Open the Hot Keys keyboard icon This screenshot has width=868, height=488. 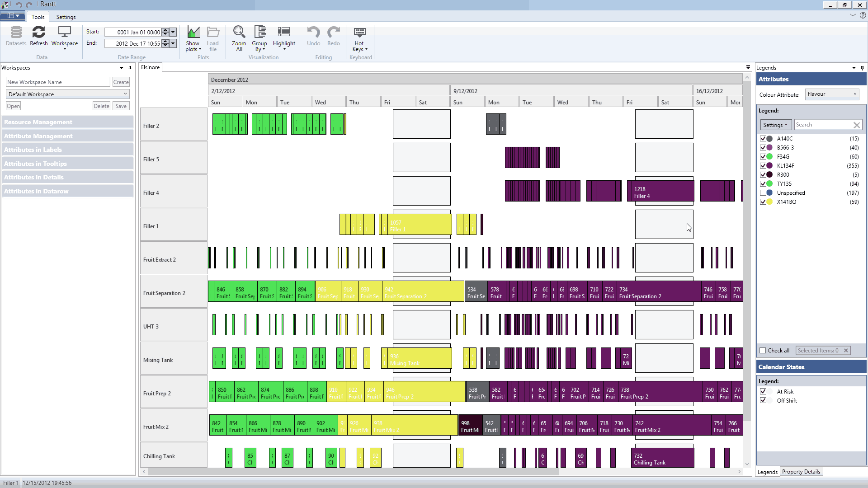click(x=359, y=33)
